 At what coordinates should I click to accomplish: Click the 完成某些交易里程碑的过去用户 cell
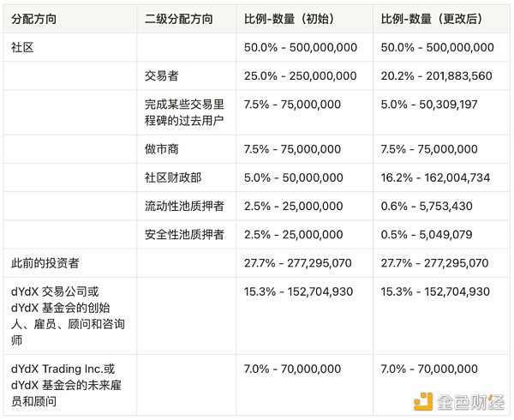(185, 111)
